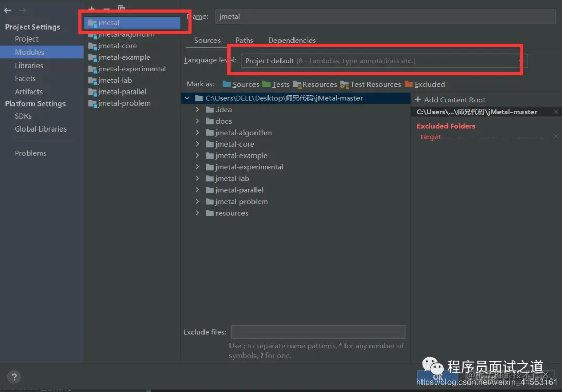Screen dimensions: 562x392
Task: Open the Language level dropdown
Action: coord(384,60)
